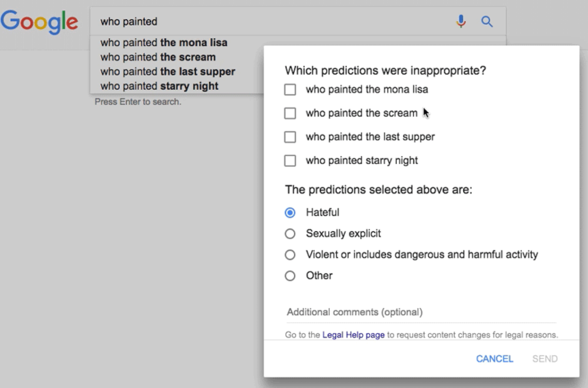Check the 'who painted the mona lisa' box
588x388 pixels.
pyautogui.click(x=290, y=90)
